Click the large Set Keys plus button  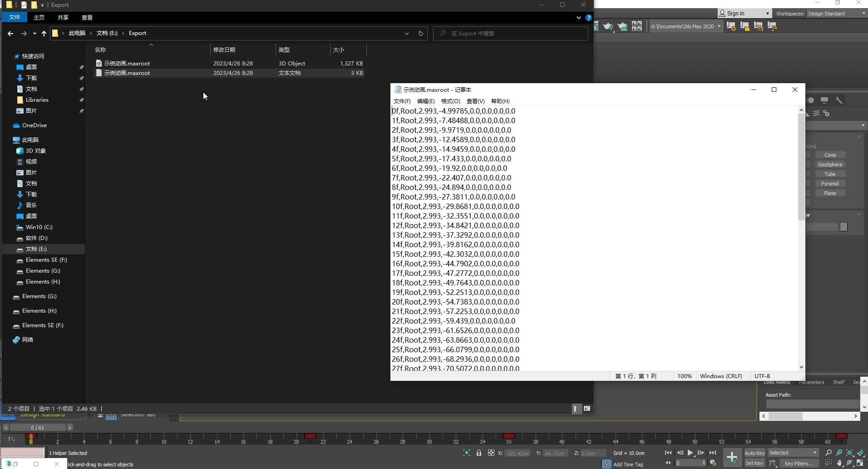[732, 458]
